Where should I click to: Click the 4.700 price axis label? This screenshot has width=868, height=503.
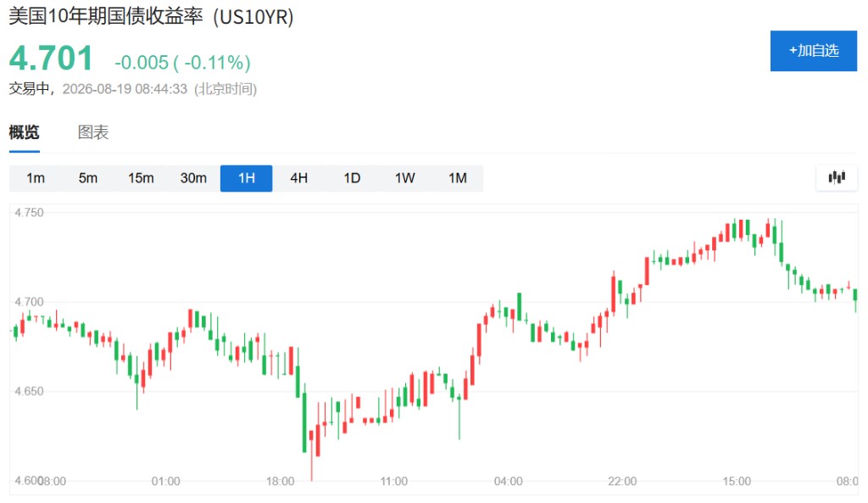pos(29,302)
